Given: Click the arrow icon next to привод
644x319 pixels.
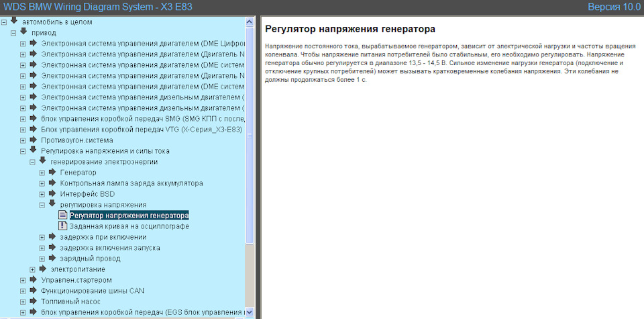Looking at the screenshot, I should point(23,32).
